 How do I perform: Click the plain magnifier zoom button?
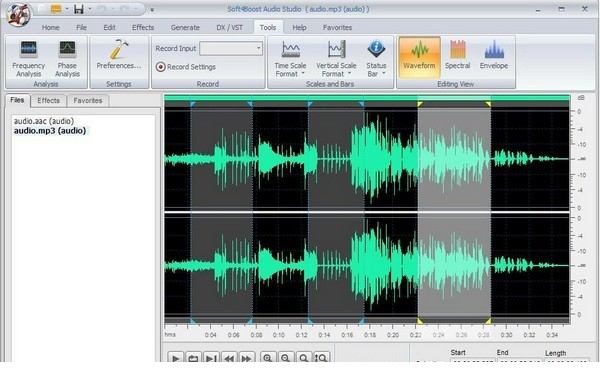(303, 358)
